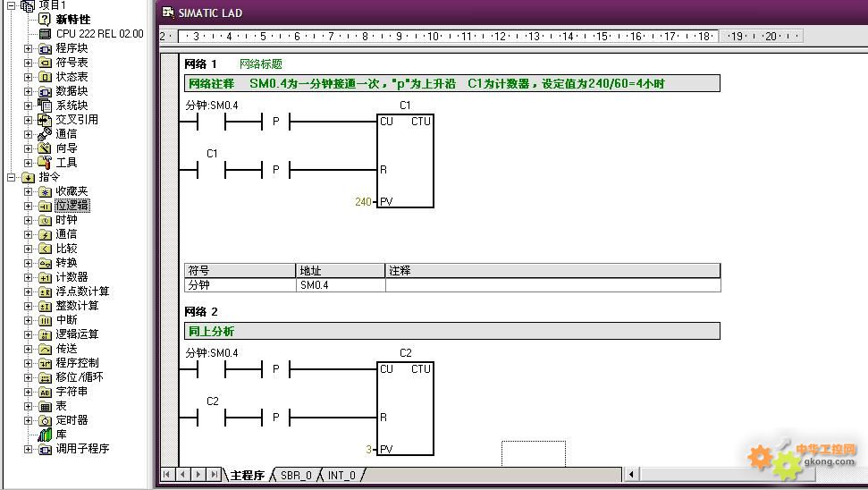This screenshot has width=868, height=490.
Task: Click the 收藏夹 favorites icon
Action: click(x=45, y=191)
